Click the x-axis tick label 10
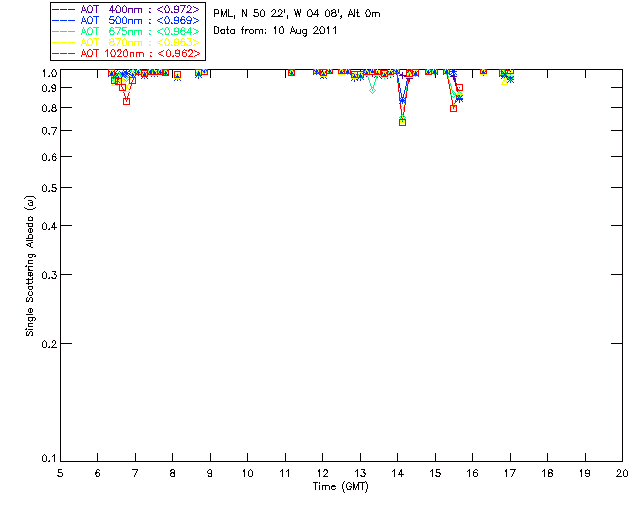The width and height of the screenshot is (640, 512). tap(247, 473)
